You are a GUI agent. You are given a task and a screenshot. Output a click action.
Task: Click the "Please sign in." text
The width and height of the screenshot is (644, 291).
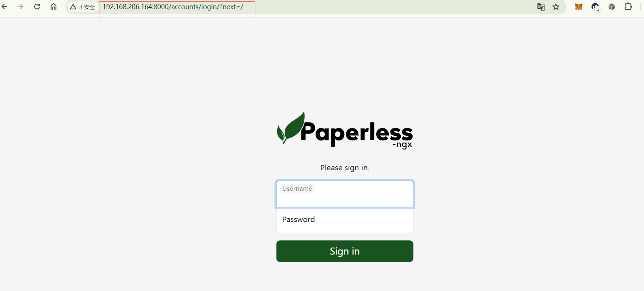[345, 168]
